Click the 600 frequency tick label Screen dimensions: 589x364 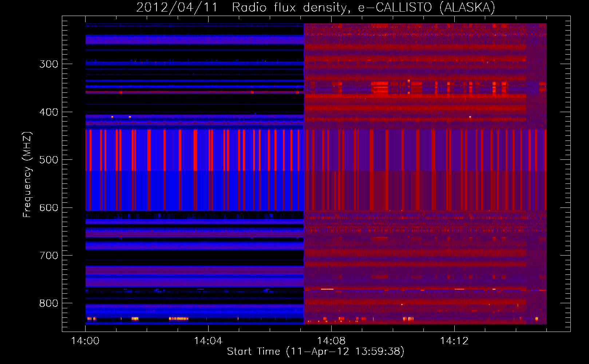tap(49, 208)
